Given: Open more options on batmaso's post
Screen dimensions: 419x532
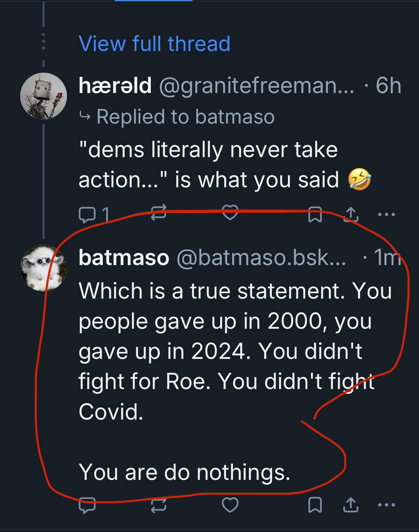Looking at the screenshot, I should point(386,505).
